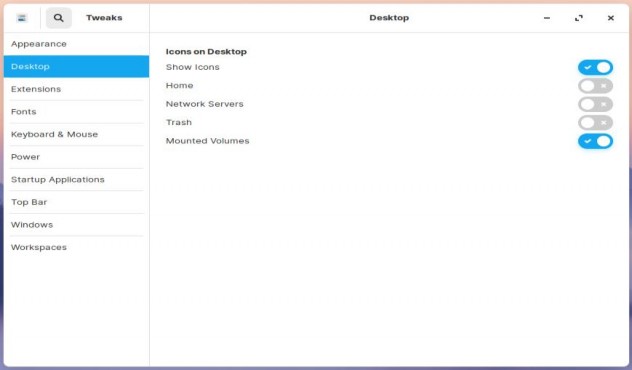Select Extensions in the sidebar

tap(77, 89)
